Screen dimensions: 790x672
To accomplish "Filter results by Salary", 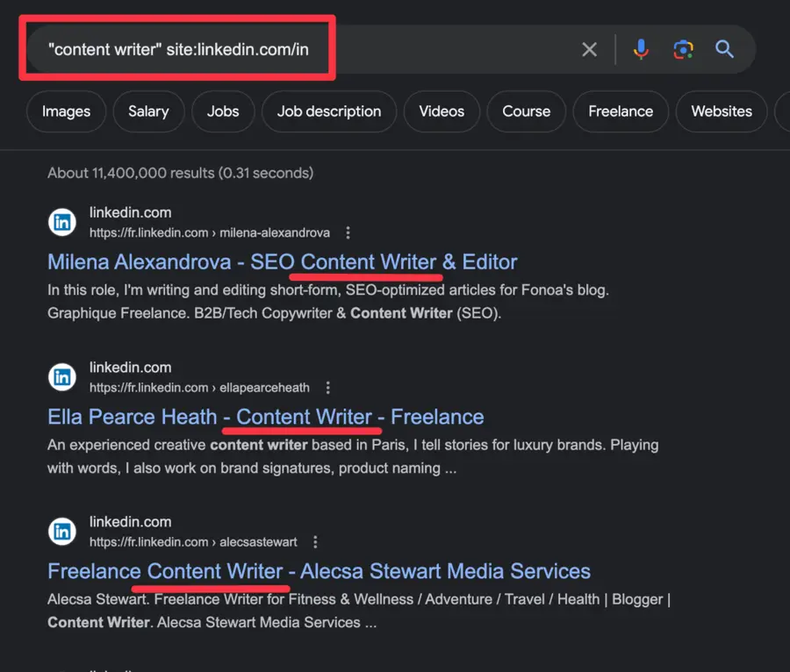I will click(x=148, y=111).
